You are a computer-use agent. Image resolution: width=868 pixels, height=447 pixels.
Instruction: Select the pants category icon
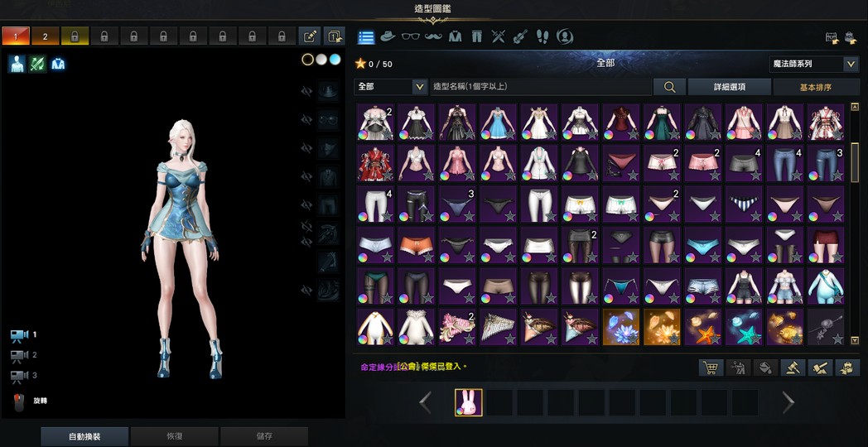476,36
